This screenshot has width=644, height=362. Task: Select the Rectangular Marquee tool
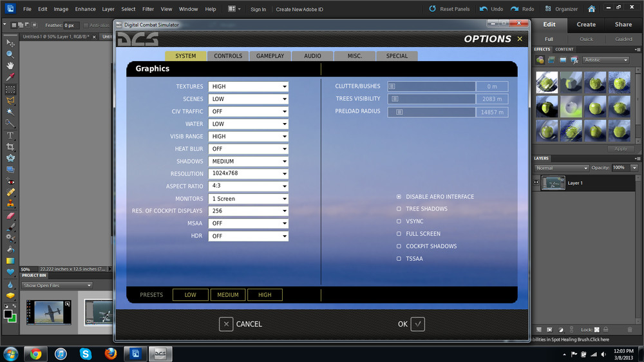10,89
